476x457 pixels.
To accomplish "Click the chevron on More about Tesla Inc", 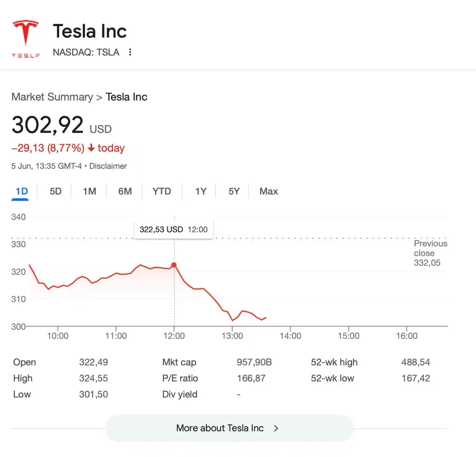I will click(276, 428).
